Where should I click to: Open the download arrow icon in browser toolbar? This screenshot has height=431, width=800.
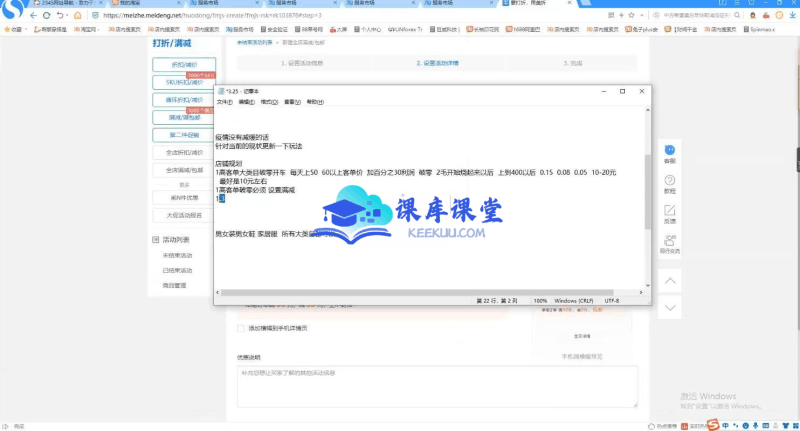pyautogui.click(x=792, y=15)
